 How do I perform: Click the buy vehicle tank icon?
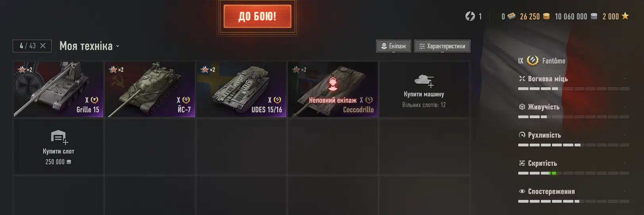[424, 81]
